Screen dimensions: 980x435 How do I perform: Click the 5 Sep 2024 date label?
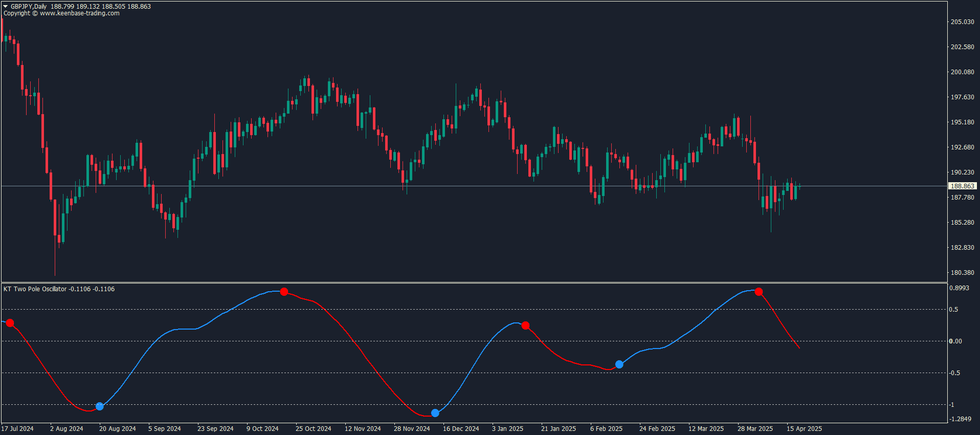[165, 429]
